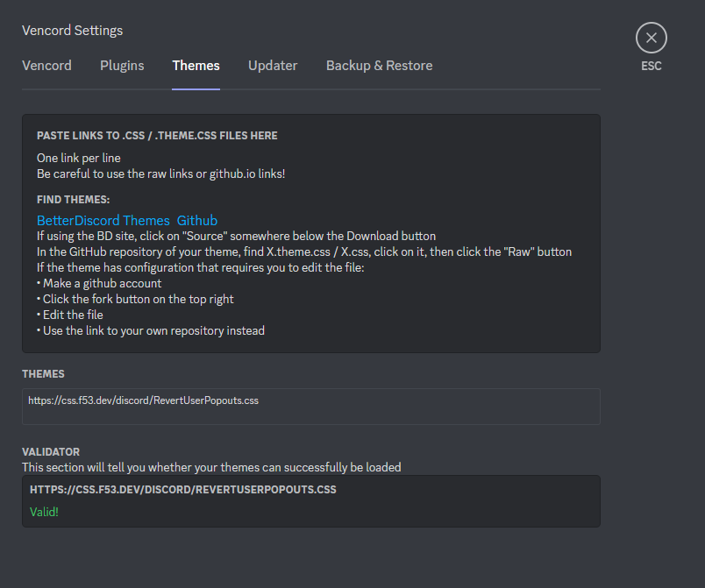Click the 'THEMES' section label above input
Image resolution: width=705 pixels, height=588 pixels.
coord(43,374)
